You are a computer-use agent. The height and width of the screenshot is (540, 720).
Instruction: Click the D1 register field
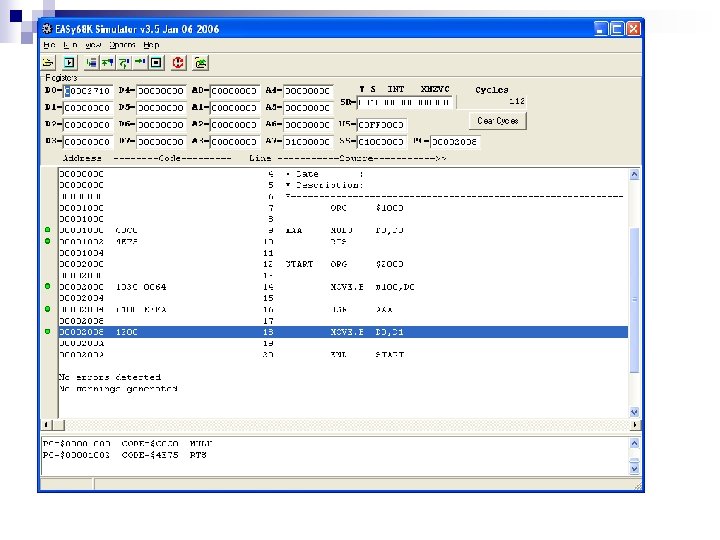pyautogui.click(x=87, y=108)
